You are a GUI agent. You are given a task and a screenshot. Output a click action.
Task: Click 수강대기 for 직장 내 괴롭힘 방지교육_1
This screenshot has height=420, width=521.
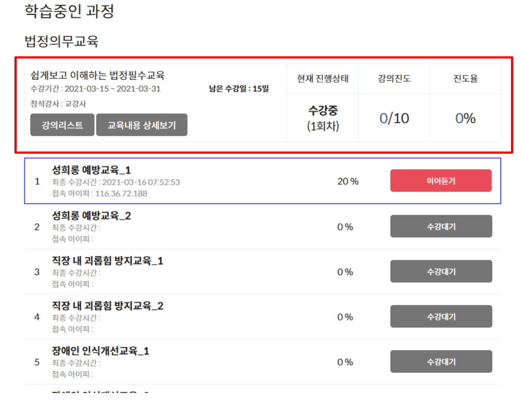441,271
